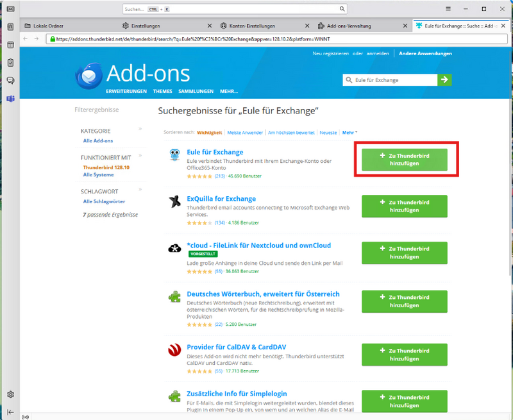Click the green padlock in address bar
Image resolution: width=513 pixels, height=420 pixels.
pos(53,39)
